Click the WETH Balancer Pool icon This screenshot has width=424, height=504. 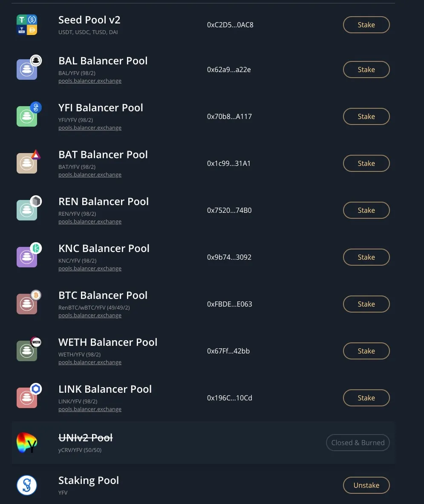point(27,350)
